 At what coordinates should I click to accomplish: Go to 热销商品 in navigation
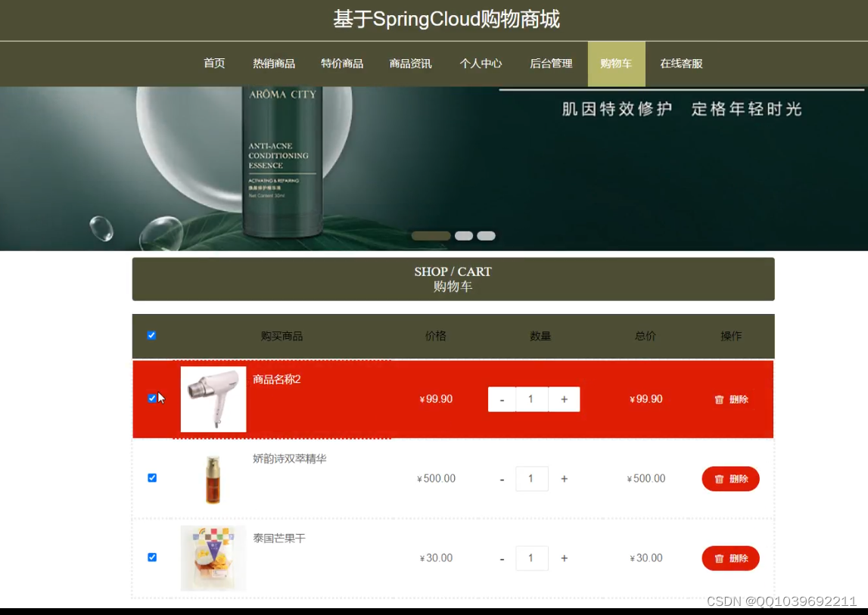[274, 64]
